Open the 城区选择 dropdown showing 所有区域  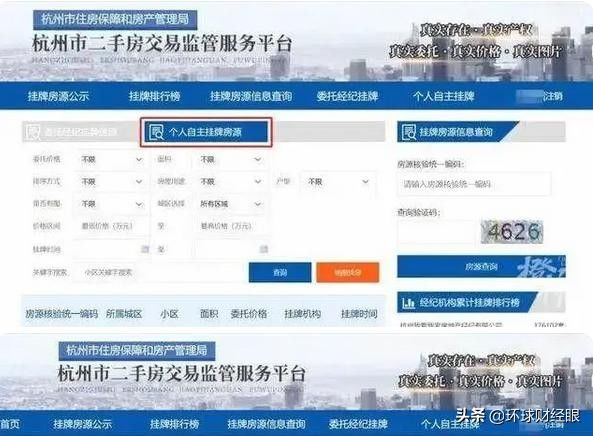[230, 204]
